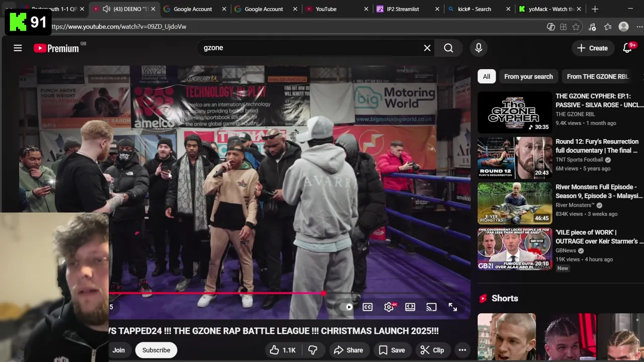Close the IP2 Streamlist tab
The width and height of the screenshot is (644, 362).
[437, 9]
